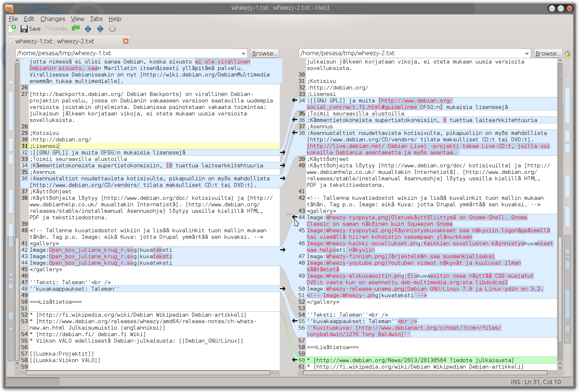Screen dimensions: 579x392
Task: Click left line 57 '[[Luokka:Projektit]]'
Action: 62,354
